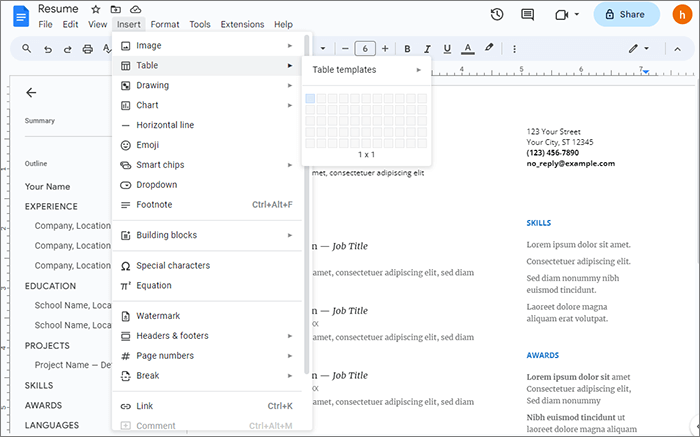The height and width of the screenshot is (437, 700).
Task: Click the search magnifier in toolbar
Action: coord(27,49)
